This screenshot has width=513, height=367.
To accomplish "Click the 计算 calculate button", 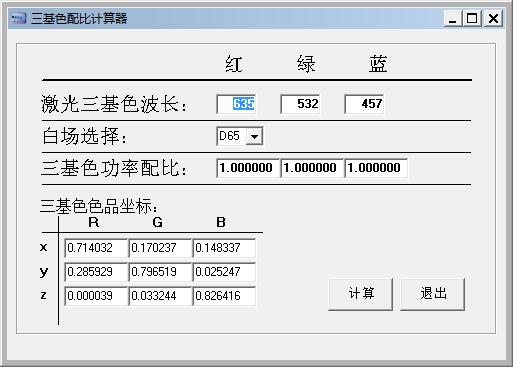I will (x=360, y=294).
